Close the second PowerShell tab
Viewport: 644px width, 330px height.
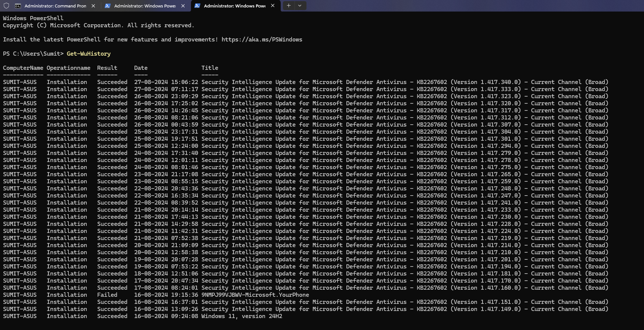point(183,6)
